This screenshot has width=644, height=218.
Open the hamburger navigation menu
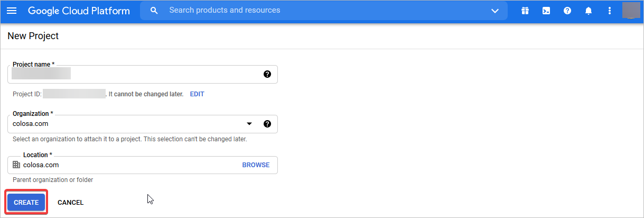pos(12,11)
